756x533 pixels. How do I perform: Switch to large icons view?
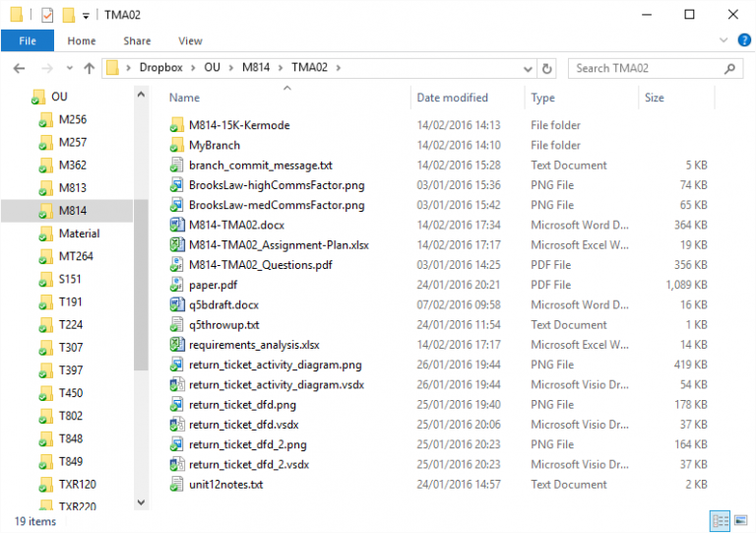739,520
